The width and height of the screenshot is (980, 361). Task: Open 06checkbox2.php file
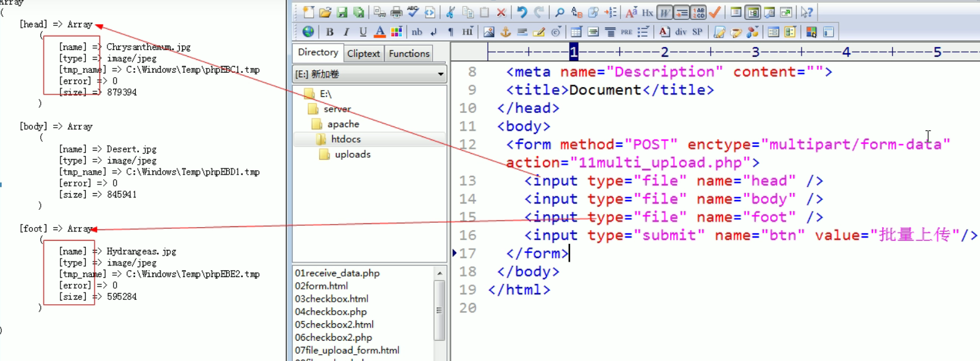333,338
